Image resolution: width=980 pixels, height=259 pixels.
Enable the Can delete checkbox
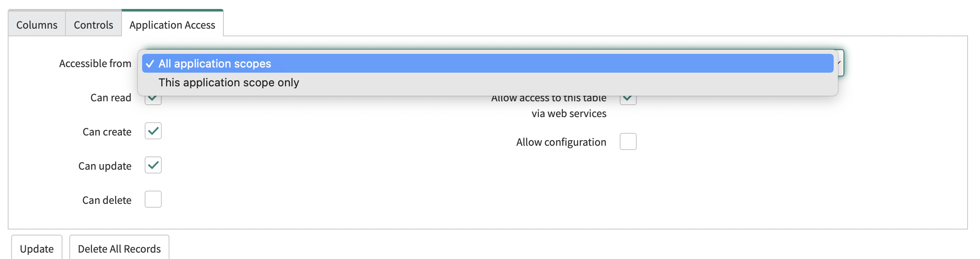153,200
